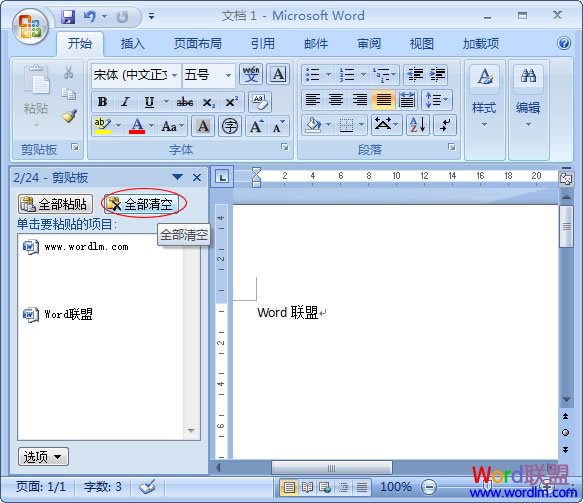The height and width of the screenshot is (503, 583).
Task: Click the proofing check icon in status bar
Action: click(147, 486)
